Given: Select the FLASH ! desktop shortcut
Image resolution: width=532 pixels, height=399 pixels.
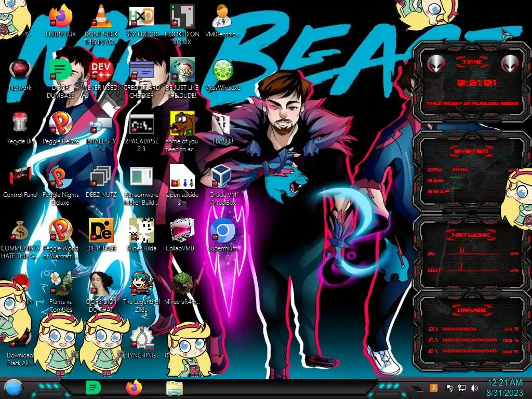Looking at the screenshot, I should [221, 124].
